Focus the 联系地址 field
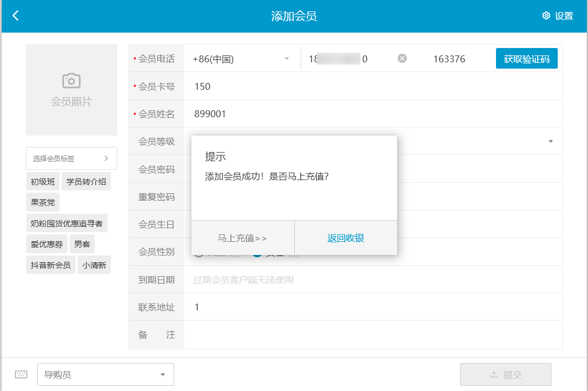 click(x=373, y=307)
